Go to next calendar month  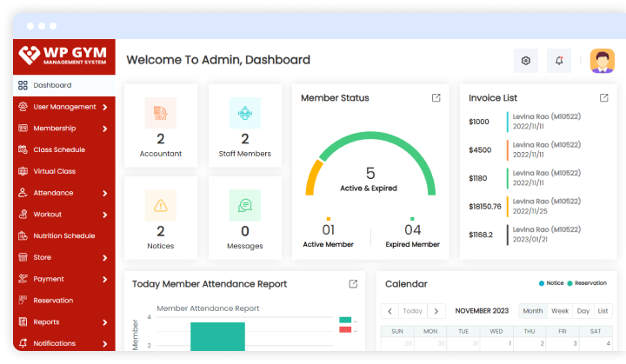(x=436, y=311)
